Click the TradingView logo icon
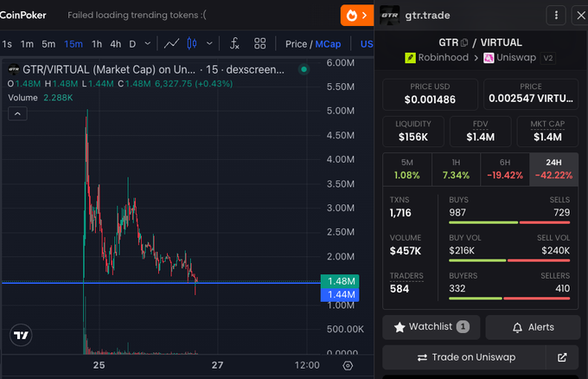Image resolution: width=588 pixels, height=379 pixels. (21, 335)
